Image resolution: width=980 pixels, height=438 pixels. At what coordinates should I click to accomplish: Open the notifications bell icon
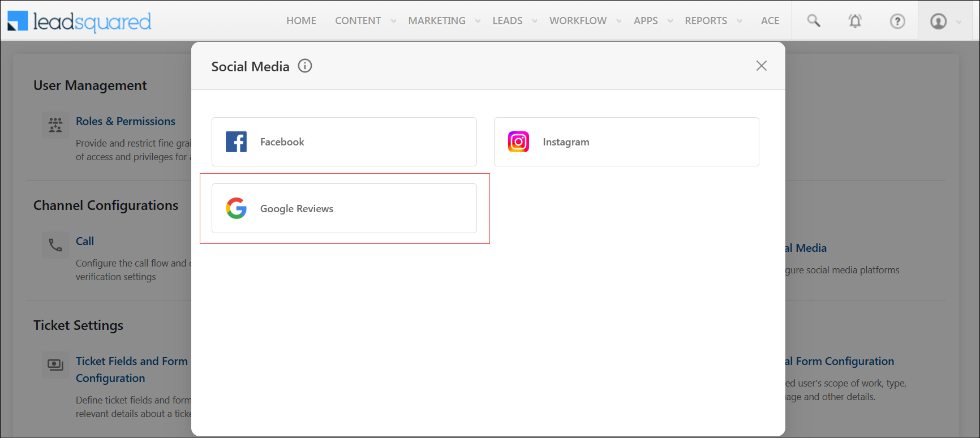click(855, 21)
